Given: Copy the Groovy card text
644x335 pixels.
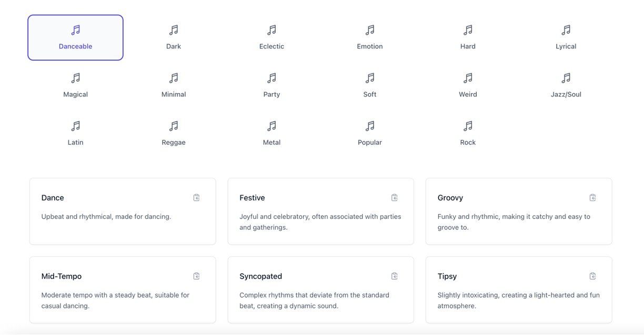Looking at the screenshot, I should click(x=592, y=198).
